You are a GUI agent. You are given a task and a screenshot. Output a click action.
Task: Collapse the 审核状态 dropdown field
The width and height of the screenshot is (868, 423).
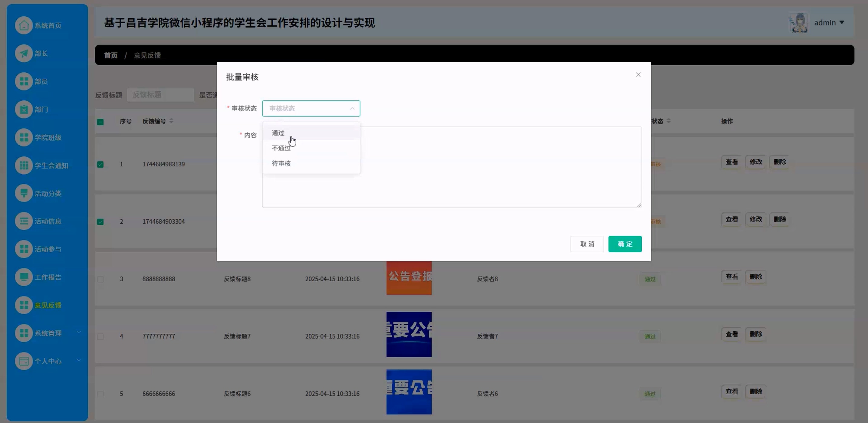tap(311, 108)
